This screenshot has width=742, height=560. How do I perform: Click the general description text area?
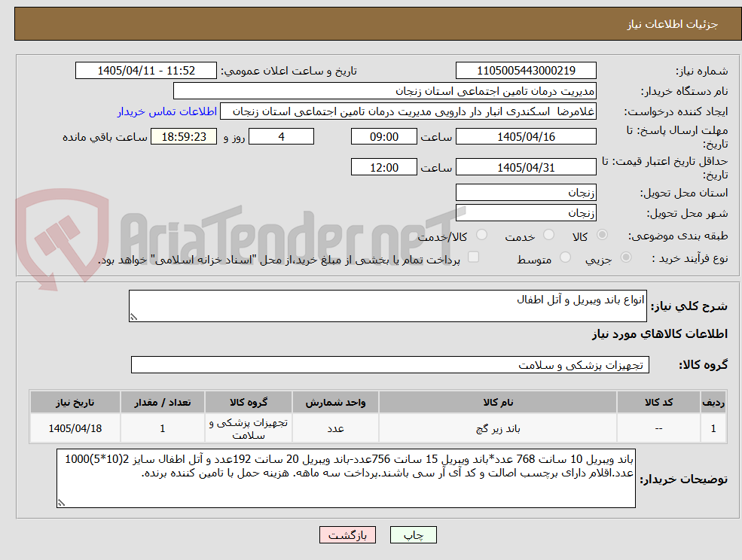pyautogui.click(x=387, y=306)
